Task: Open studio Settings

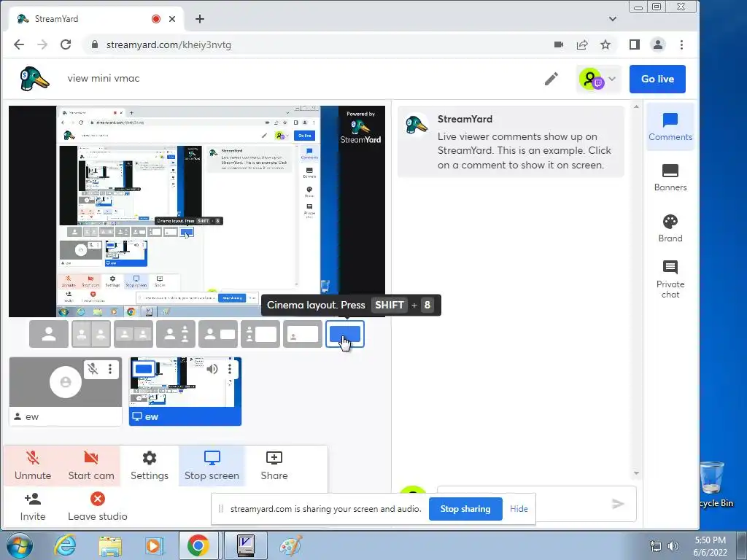Action: (149, 466)
